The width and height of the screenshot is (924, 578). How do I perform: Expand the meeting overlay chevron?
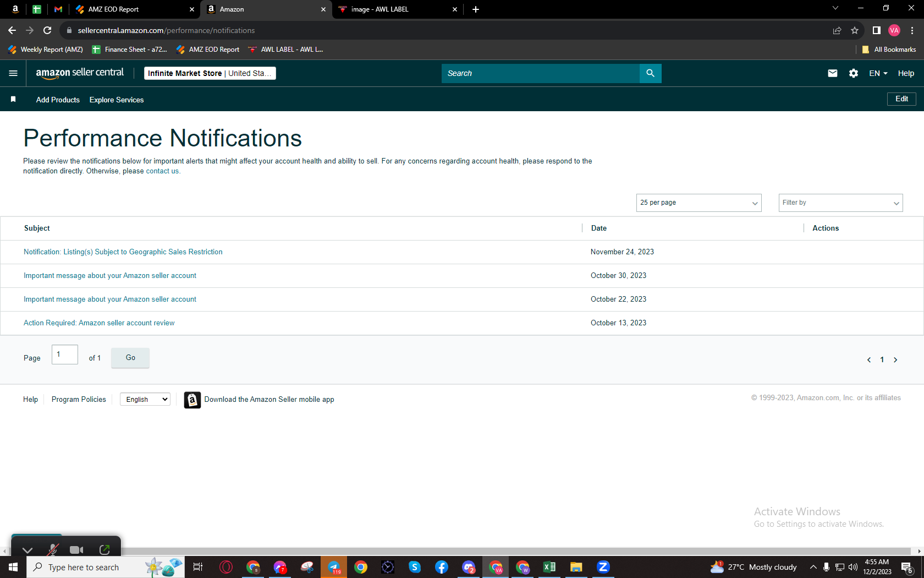(28, 550)
